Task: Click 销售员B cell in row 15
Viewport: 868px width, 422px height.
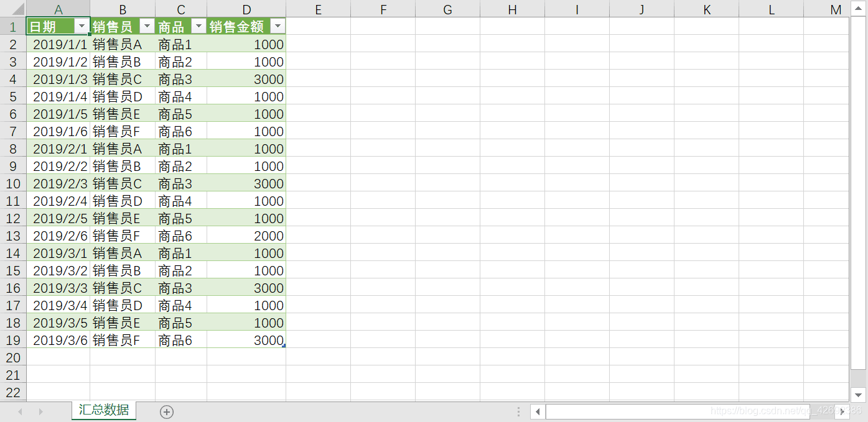Action: [x=123, y=270]
